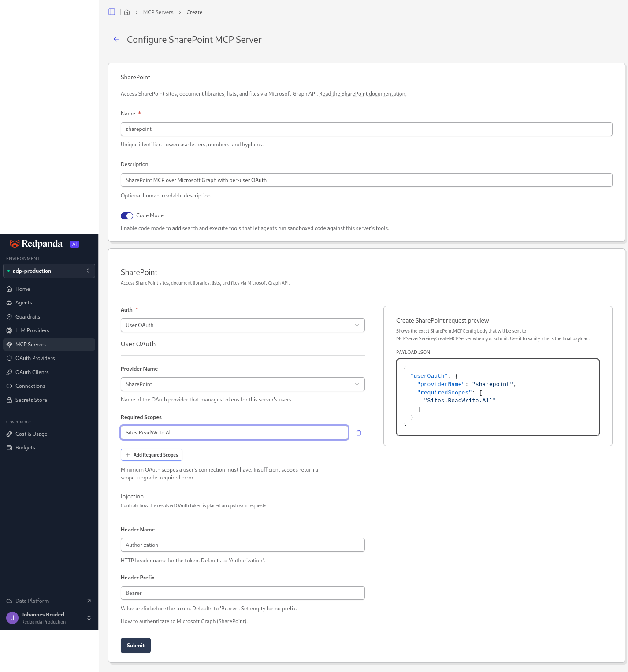Click the Budgets wallet icon
The height and width of the screenshot is (672, 628).
coord(9,448)
